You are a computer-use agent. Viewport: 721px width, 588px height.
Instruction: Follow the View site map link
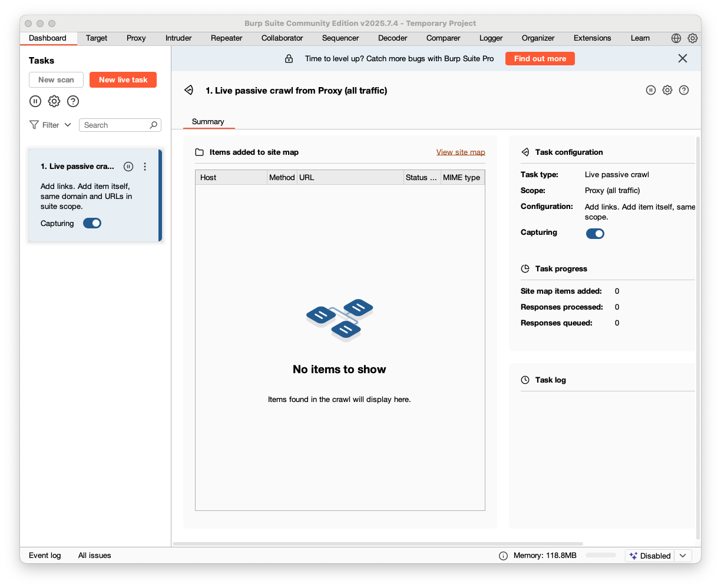point(461,152)
